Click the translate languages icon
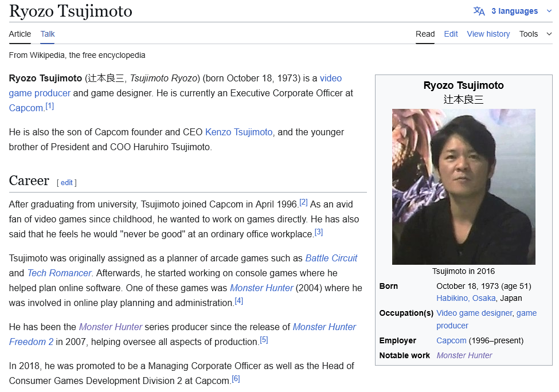The width and height of the screenshot is (559, 392). 479,11
